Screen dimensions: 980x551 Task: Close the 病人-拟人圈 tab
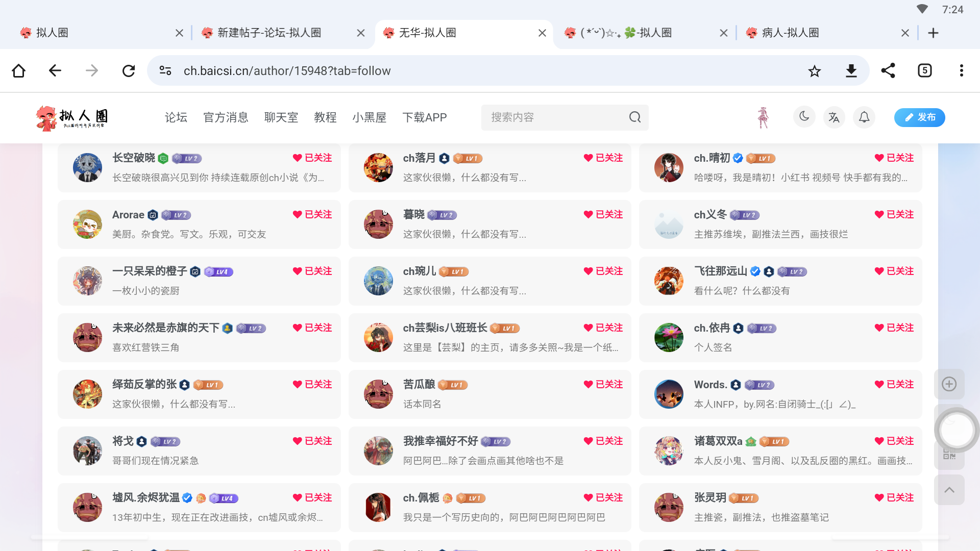click(905, 33)
